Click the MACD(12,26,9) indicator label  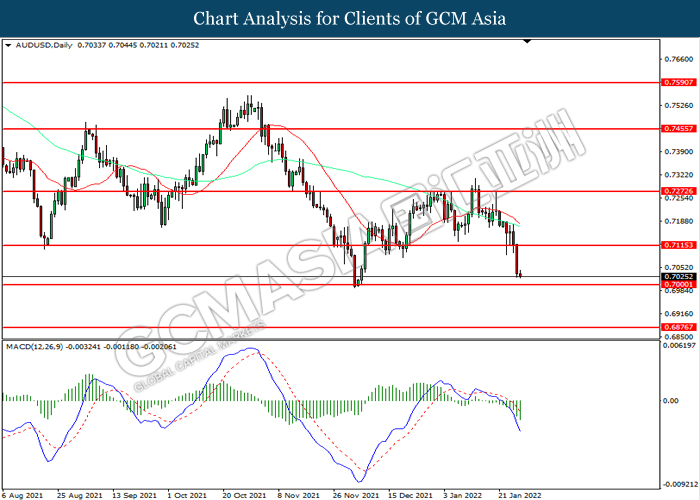35,346
